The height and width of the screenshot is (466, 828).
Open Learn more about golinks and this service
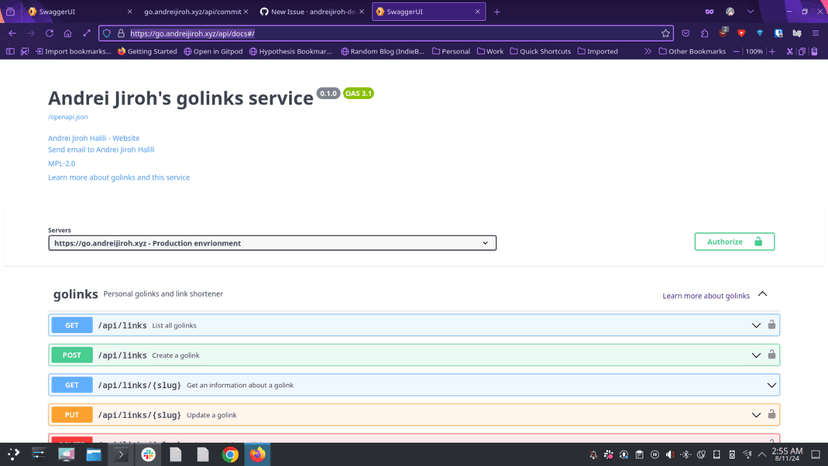[118, 177]
